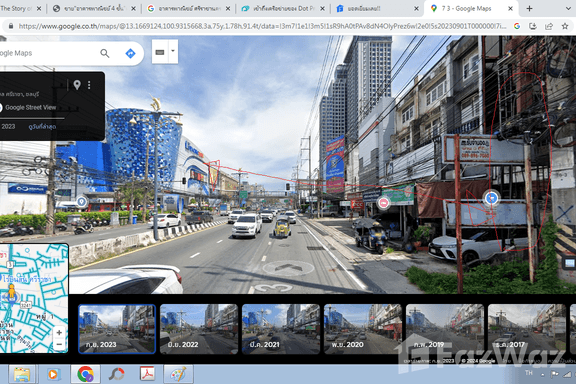Click the blue location marker near the mall
The image size is (576, 384).
pyautogui.click(x=82, y=202)
